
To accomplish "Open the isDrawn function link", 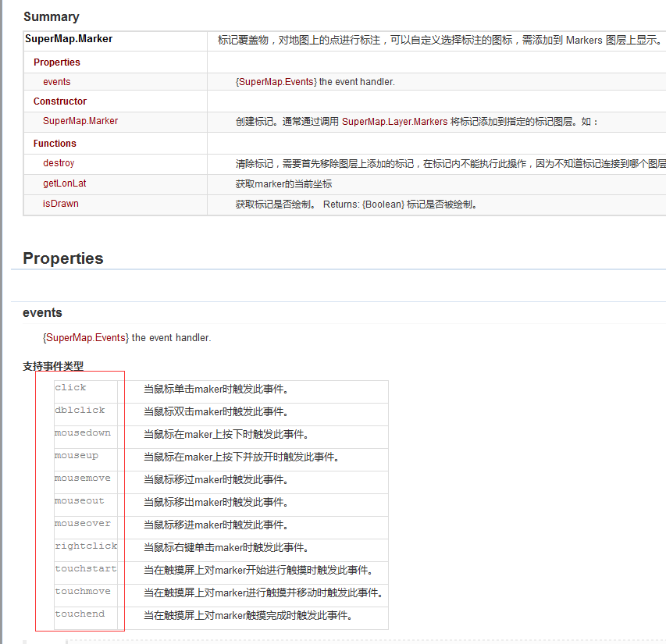I will tap(61, 204).
